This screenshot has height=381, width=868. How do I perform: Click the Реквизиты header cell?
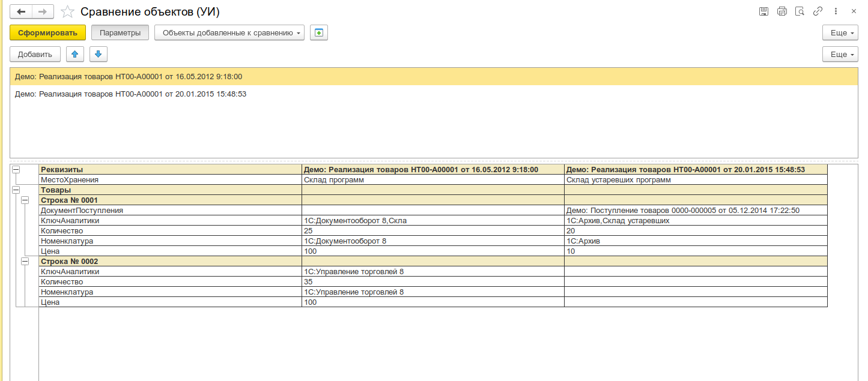(171, 170)
